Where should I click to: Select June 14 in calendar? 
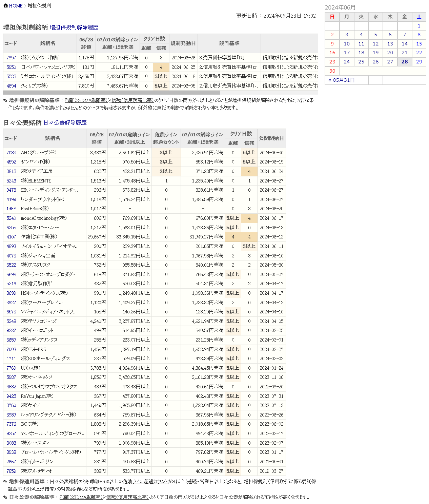[x=405, y=44]
